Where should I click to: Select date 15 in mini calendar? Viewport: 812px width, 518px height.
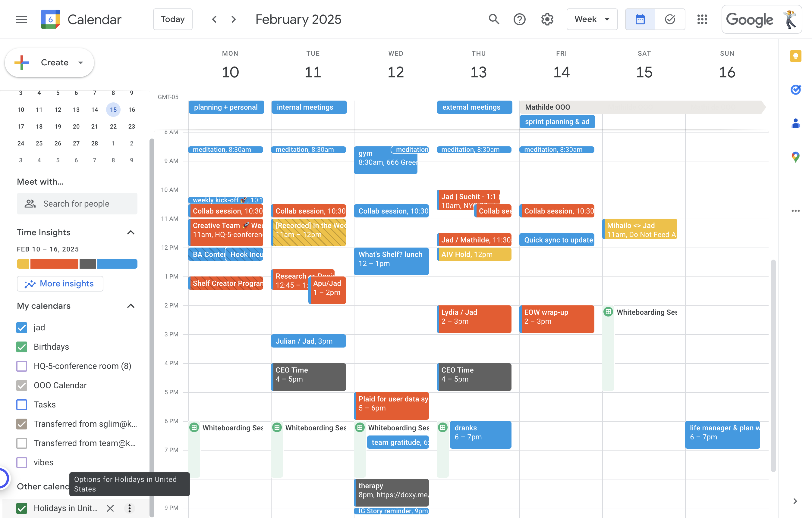pos(113,110)
